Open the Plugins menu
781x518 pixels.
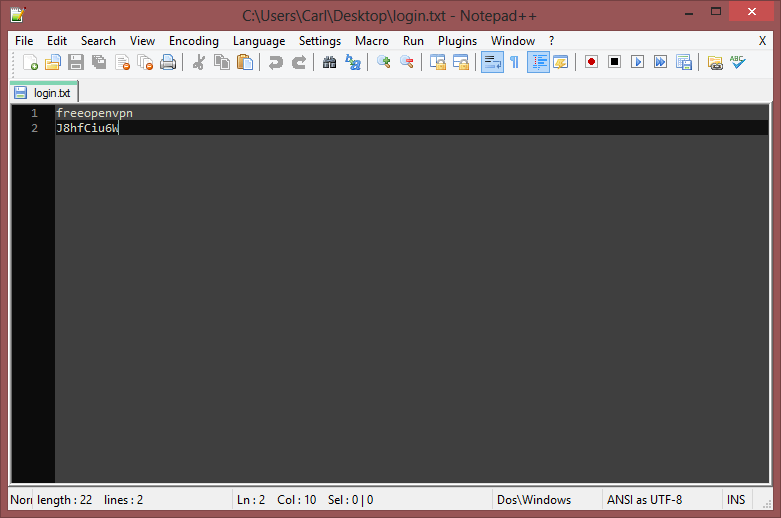coord(457,41)
